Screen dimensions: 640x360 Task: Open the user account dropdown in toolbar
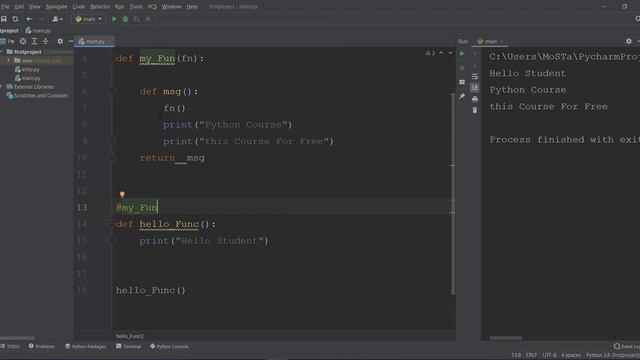[57, 19]
